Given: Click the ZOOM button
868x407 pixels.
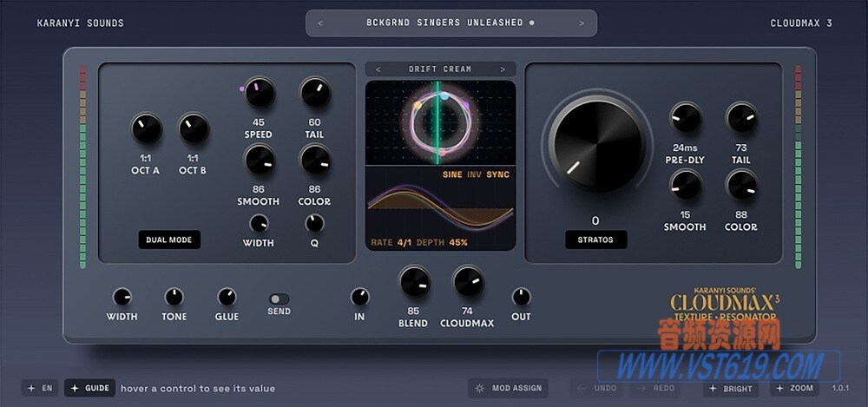Looking at the screenshot, I should click(795, 388).
